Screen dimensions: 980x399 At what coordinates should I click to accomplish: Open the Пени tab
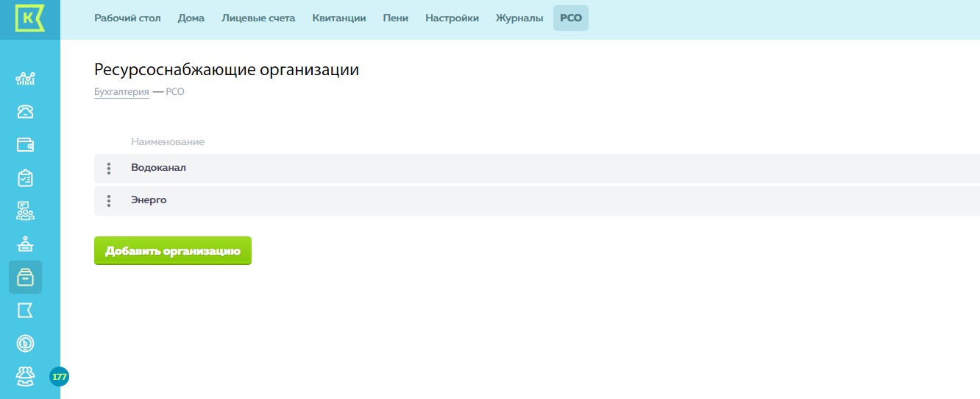click(x=396, y=18)
